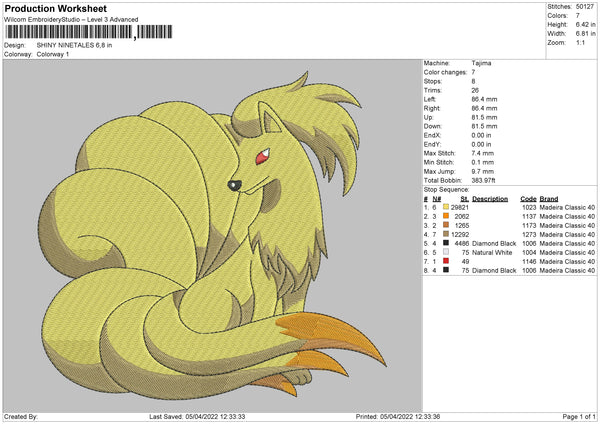Click the black swatch in stop row 5
600x424 pixels.
coord(446,243)
